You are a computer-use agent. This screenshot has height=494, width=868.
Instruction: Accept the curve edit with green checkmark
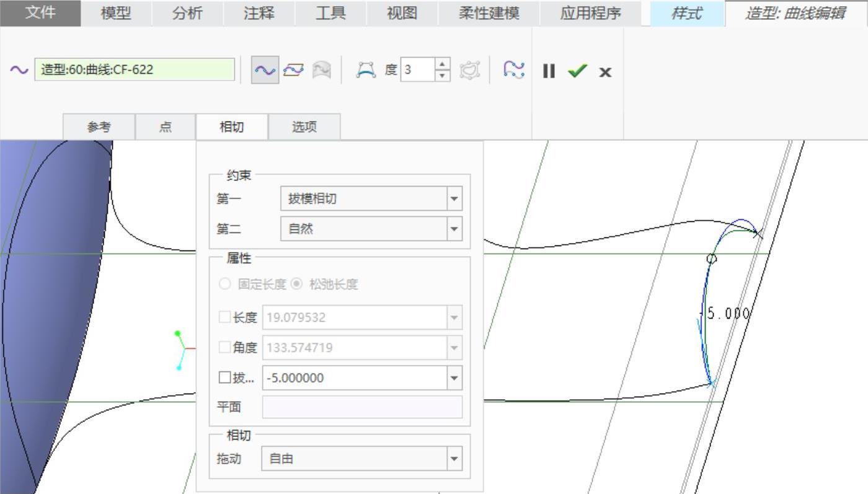tap(577, 71)
